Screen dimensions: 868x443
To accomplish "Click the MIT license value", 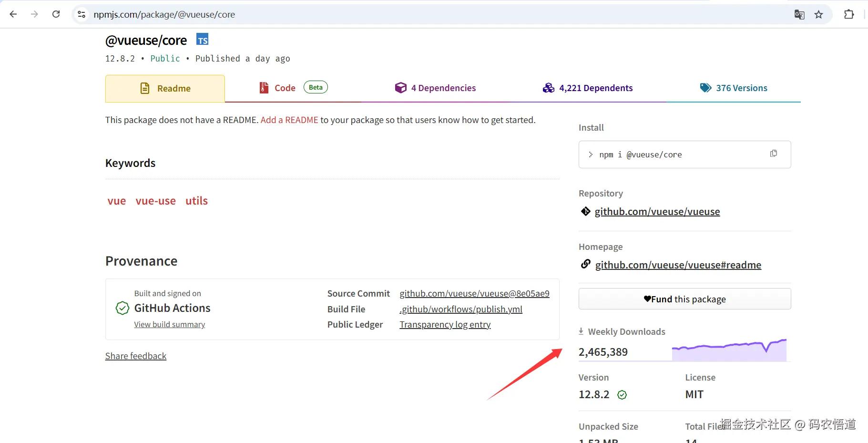I will coord(694,394).
